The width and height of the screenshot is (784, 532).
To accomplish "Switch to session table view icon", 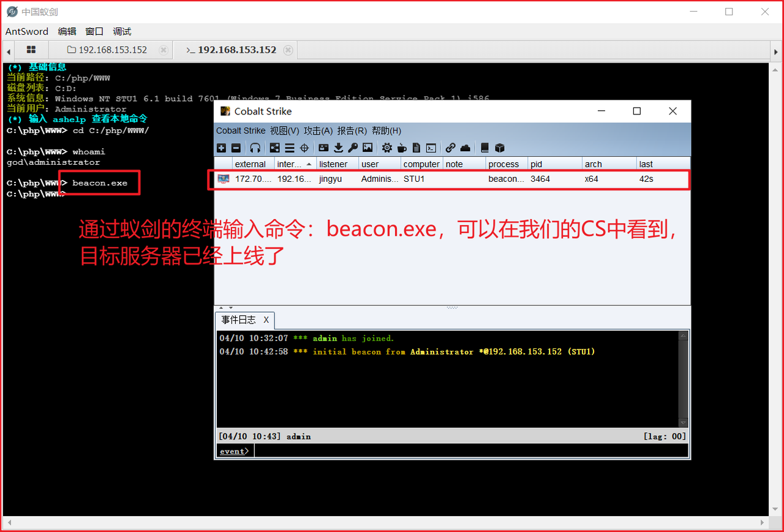I will coord(289,148).
